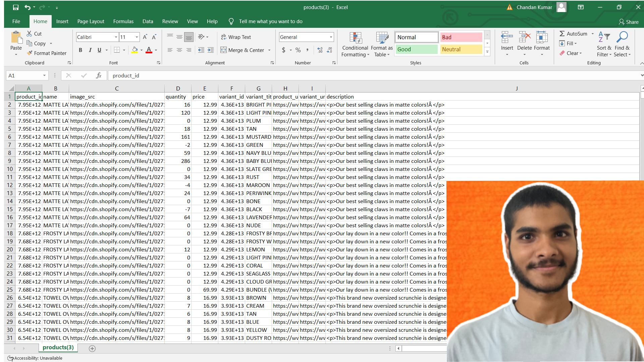
Task: Click the Font Color dropdown arrow
Action: click(157, 50)
